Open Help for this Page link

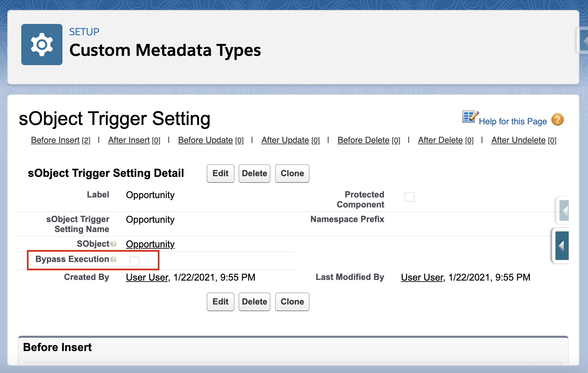(513, 122)
